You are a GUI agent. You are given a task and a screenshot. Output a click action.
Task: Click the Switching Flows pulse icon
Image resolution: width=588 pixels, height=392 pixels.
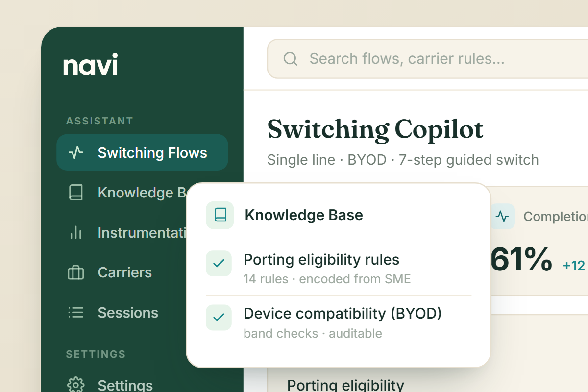75,153
